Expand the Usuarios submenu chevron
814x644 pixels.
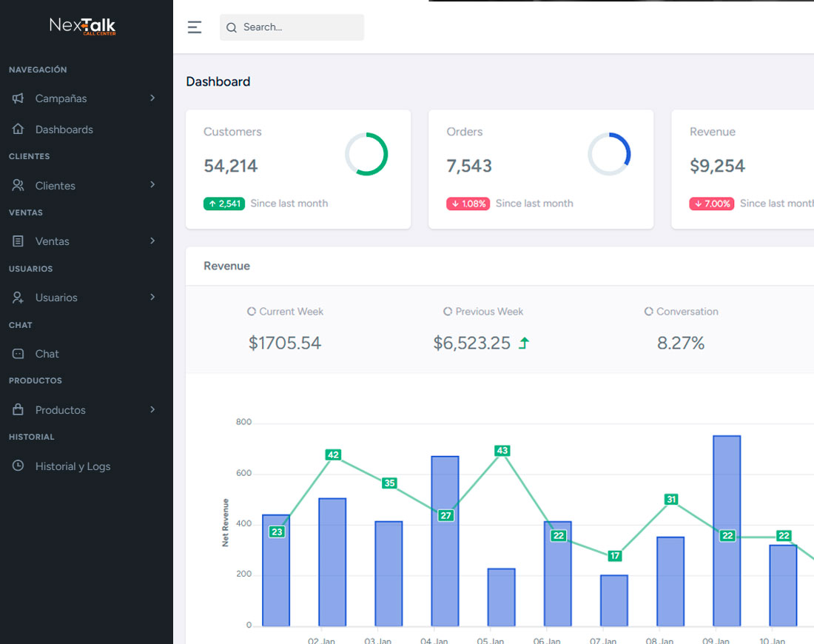(152, 297)
